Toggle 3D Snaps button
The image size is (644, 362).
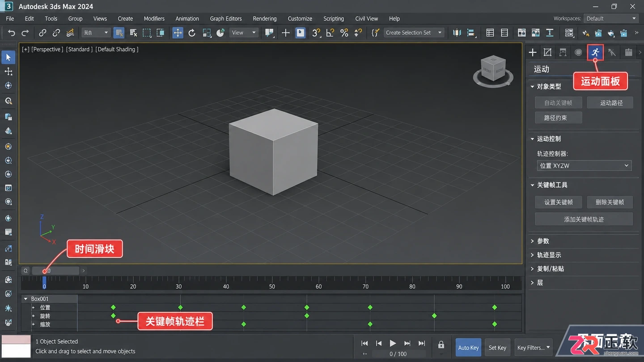316,33
